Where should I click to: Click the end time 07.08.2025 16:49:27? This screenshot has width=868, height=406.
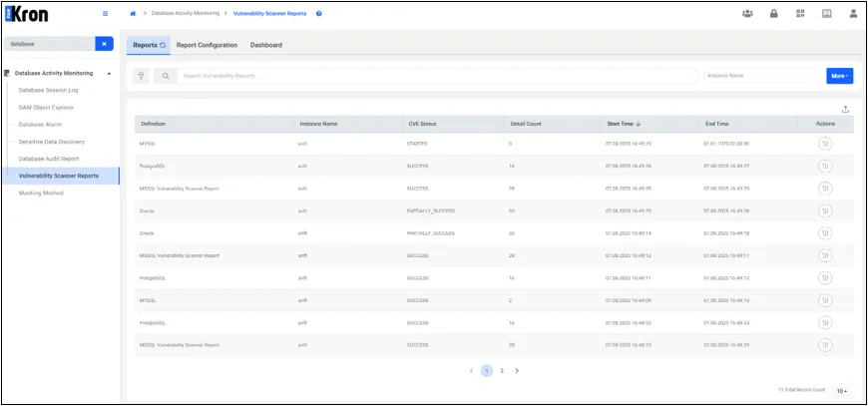726,166
